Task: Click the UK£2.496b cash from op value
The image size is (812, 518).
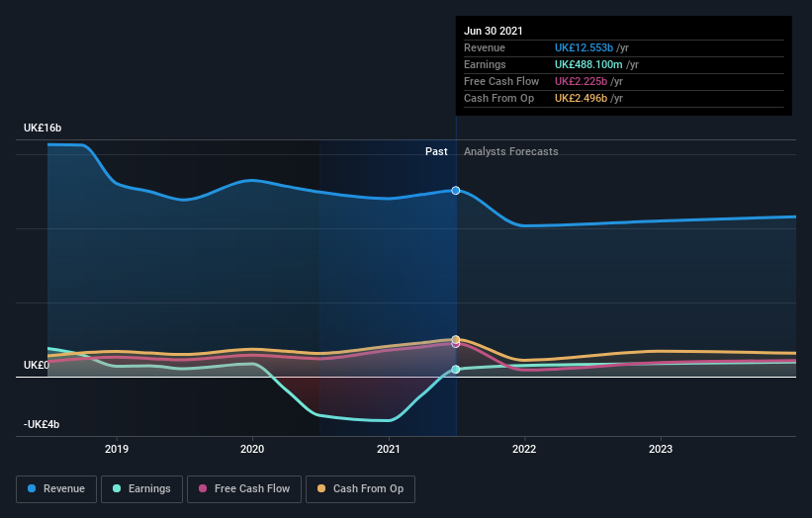Action: point(581,98)
